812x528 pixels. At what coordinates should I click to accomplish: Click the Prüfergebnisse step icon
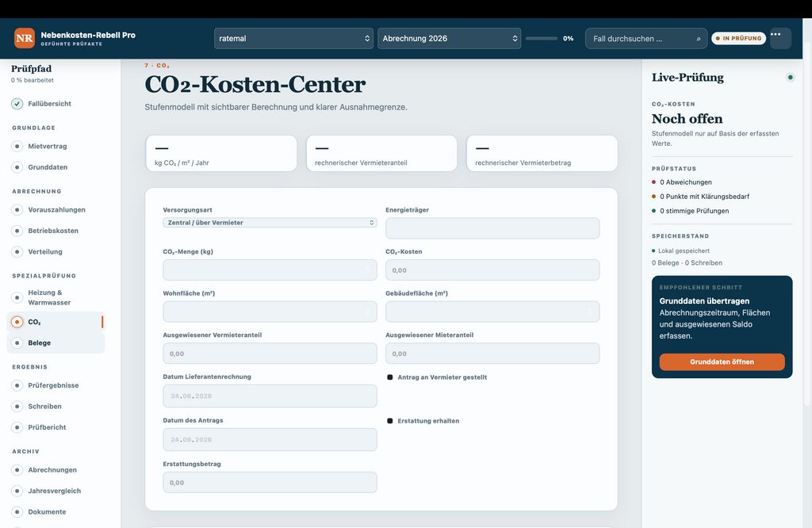pyautogui.click(x=17, y=385)
